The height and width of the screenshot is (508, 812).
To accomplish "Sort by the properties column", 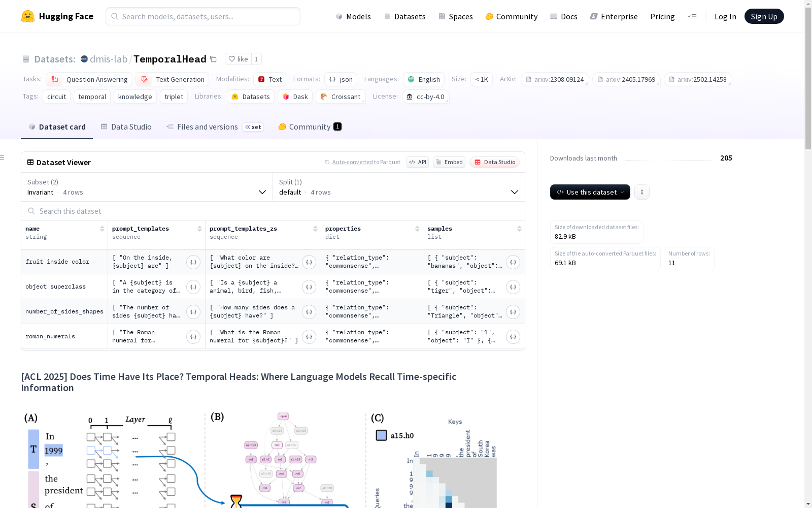I will 417,229.
